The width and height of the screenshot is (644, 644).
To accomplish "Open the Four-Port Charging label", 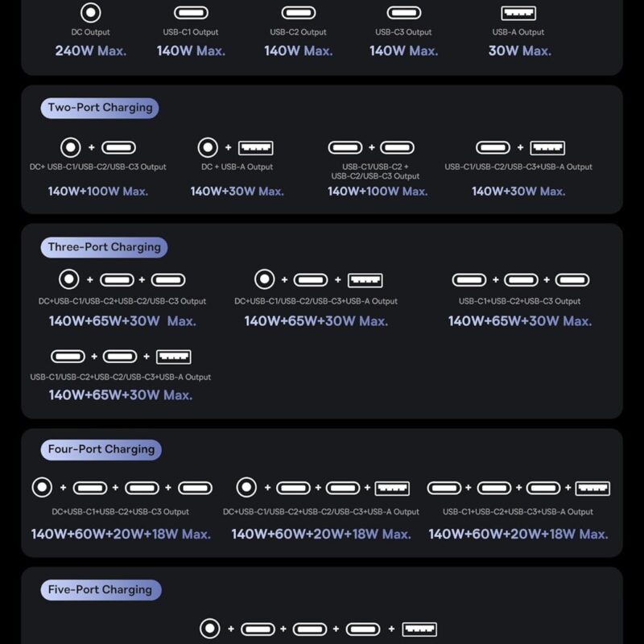I will click(101, 449).
